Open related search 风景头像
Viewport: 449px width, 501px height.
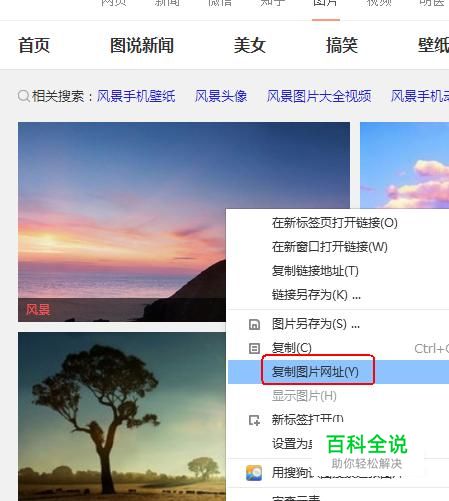[x=221, y=96]
